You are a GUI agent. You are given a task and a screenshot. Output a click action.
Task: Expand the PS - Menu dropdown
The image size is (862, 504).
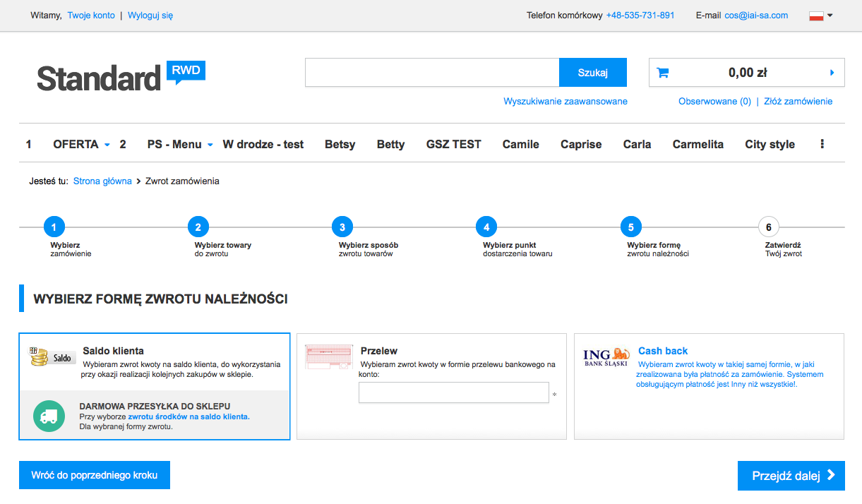210,145
